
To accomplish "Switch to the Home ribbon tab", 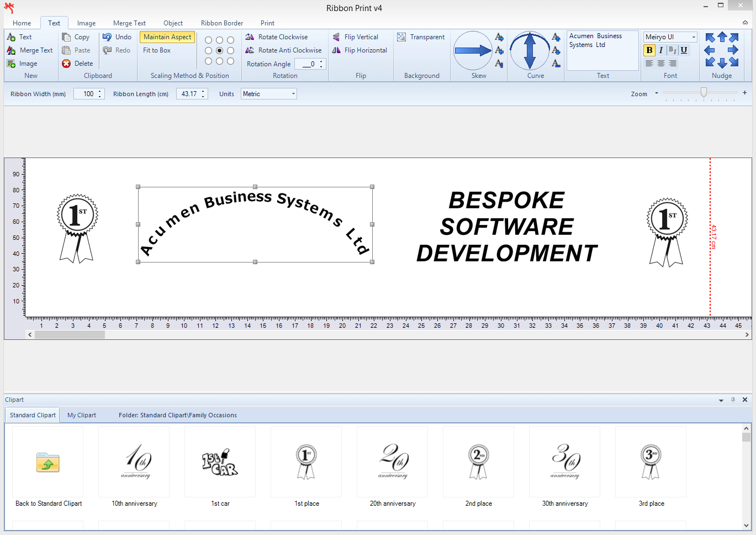I will point(22,23).
